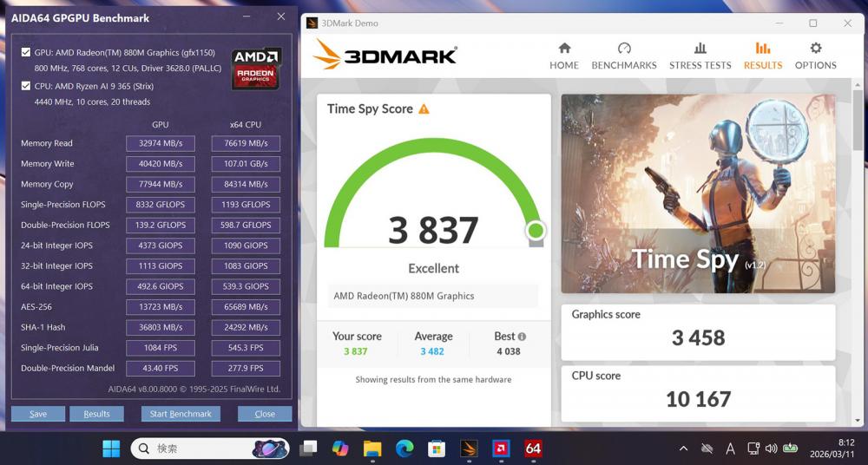
Task: Click the Best score 4 038
Action: 508,351
